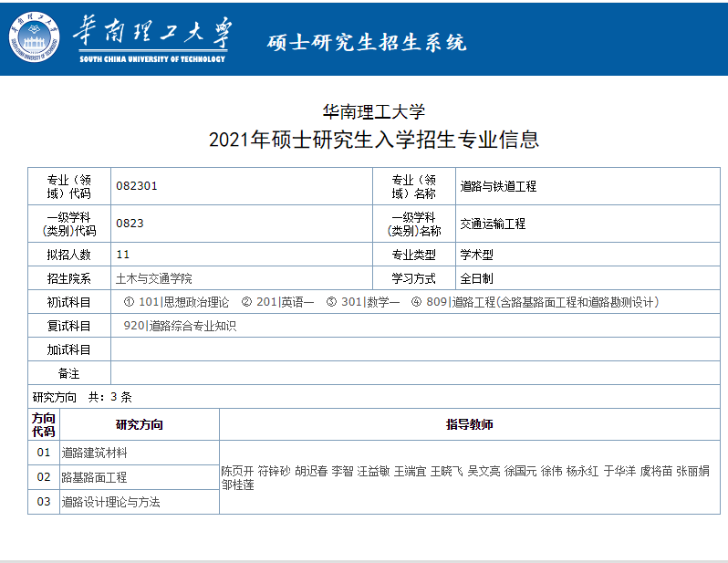The image size is (728, 563).
Task: Click the 研究方向 column header
Action: [x=139, y=424]
